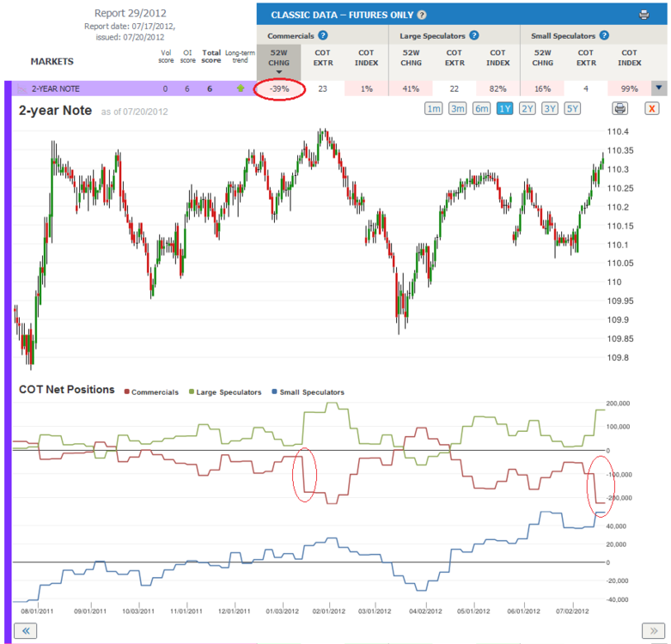
Task: Click the -39% Commercials 52W change cell
Action: click(x=279, y=89)
